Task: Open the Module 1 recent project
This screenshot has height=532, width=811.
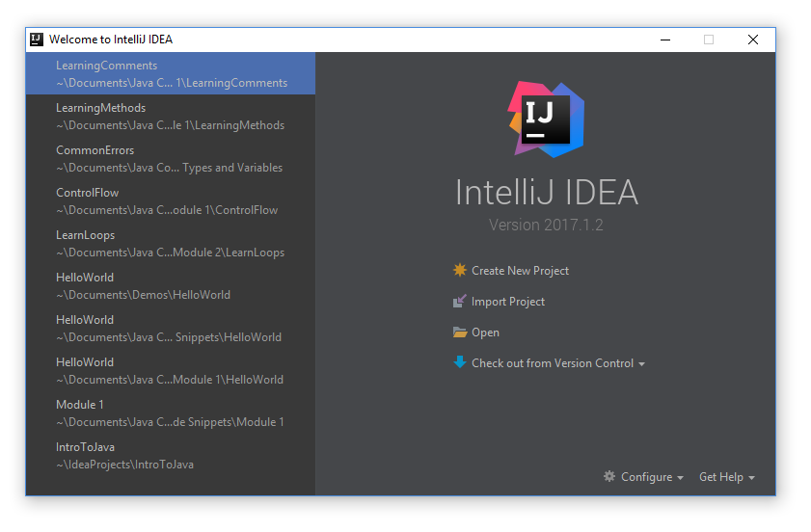Action: click(171, 412)
